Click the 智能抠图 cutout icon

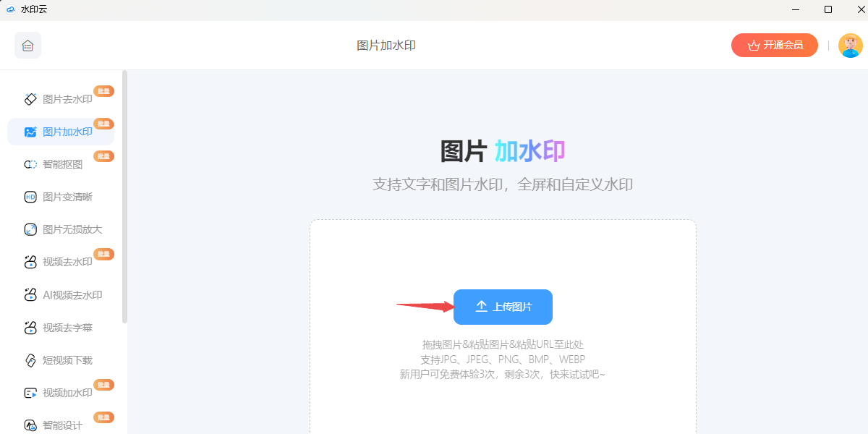(30, 164)
